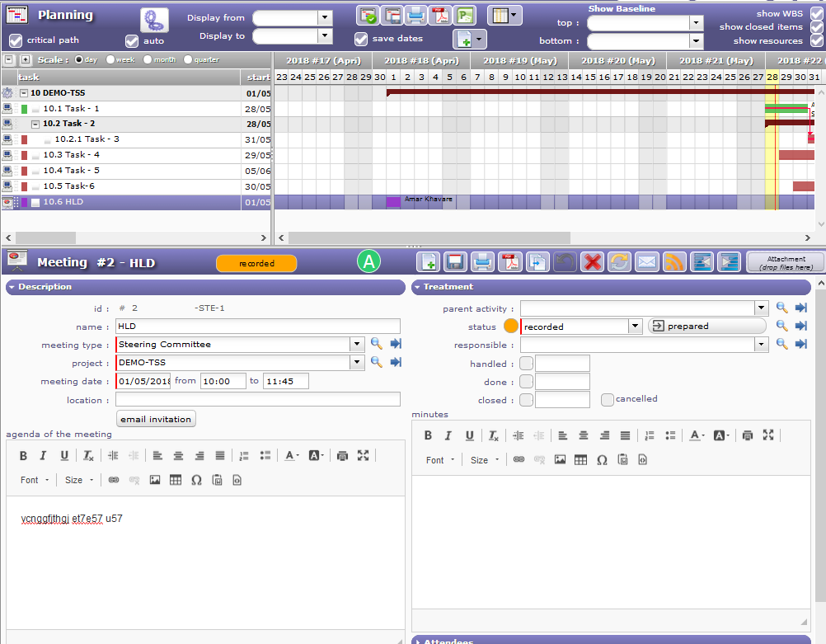Toggle the critical path checkbox
The image size is (826, 644).
coord(16,40)
